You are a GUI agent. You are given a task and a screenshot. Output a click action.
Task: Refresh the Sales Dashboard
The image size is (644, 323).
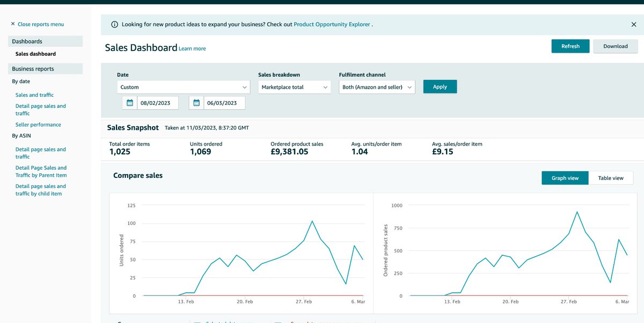point(570,46)
